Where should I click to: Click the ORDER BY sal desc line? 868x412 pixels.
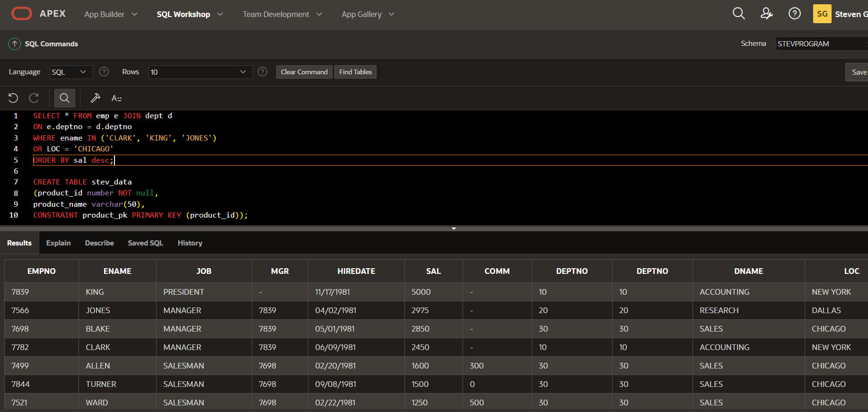(x=73, y=160)
